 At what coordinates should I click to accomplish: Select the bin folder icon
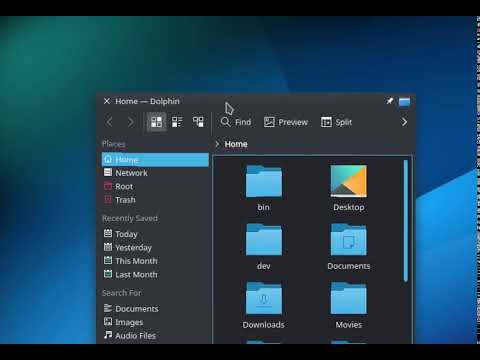(264, 181)
